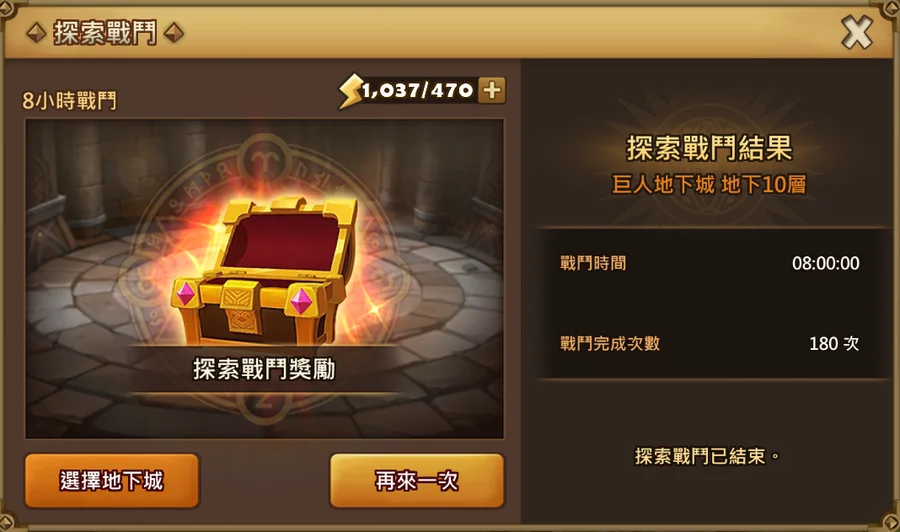Open the golden treasure chest reward
Viewport: 900px width, 532px height.
pyautogui.click(x=265, y=271)
